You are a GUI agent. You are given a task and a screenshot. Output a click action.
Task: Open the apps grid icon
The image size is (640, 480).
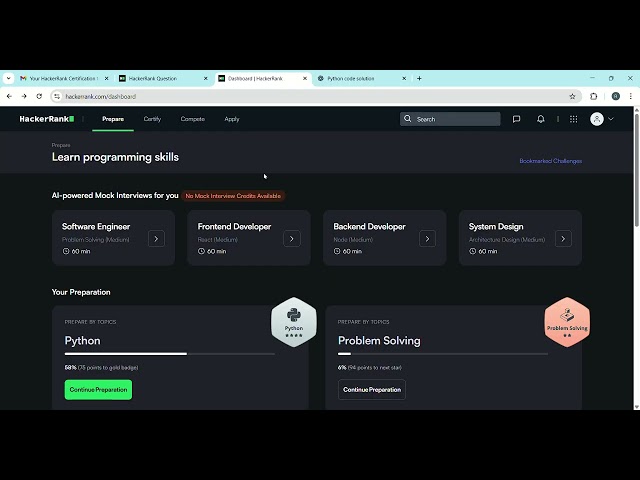573,119
